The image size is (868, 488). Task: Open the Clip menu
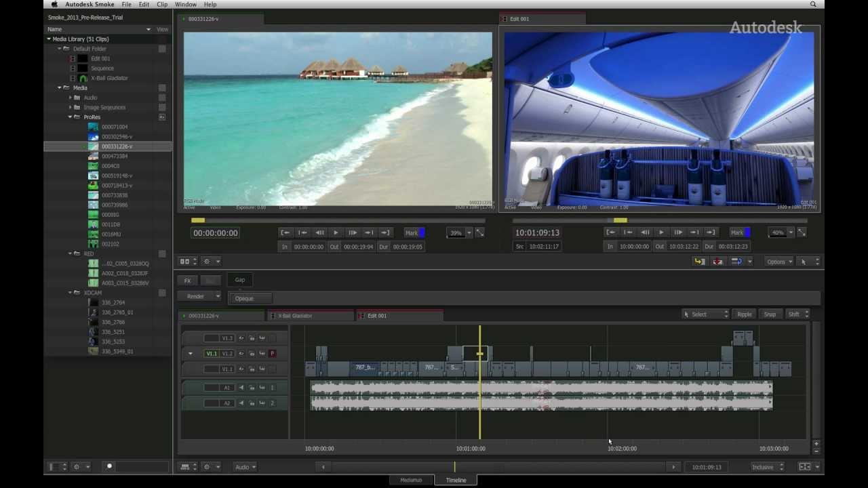pos(162,4)
